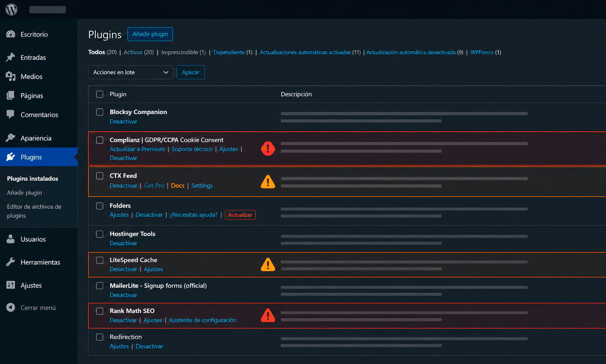Image resolution: width=606 pixels, height=364 pixels.
Task: Click the Plugins plug icon in sidebar
Action: 11,157
